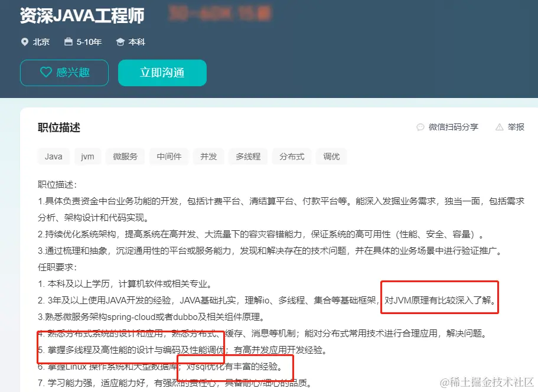Click the 资深JAVA工程师 job title
This screenshot has height=392, width=538.
coord(82,16)
